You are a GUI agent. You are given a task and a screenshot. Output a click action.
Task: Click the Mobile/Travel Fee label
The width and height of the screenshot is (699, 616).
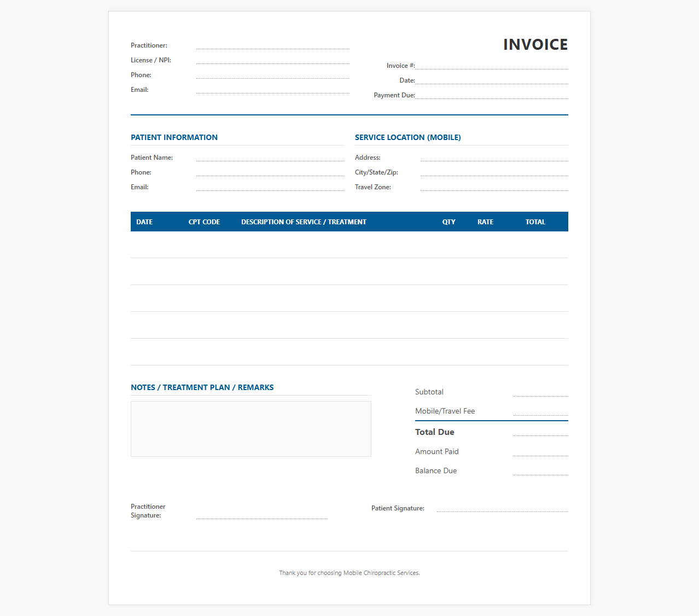445,411
